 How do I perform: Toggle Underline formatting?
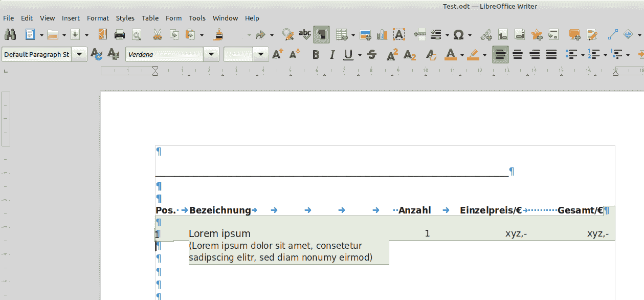(x=348, y=54)
